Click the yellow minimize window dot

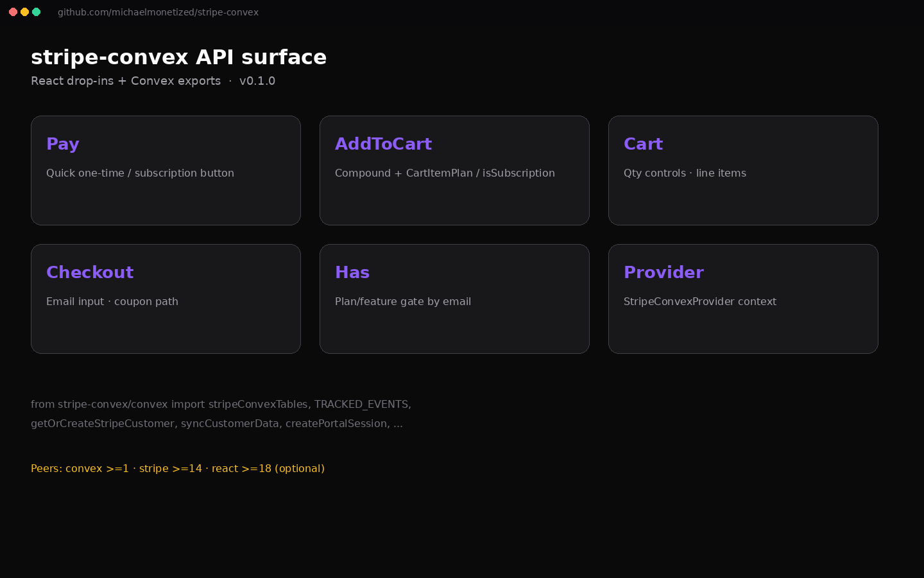24,12
